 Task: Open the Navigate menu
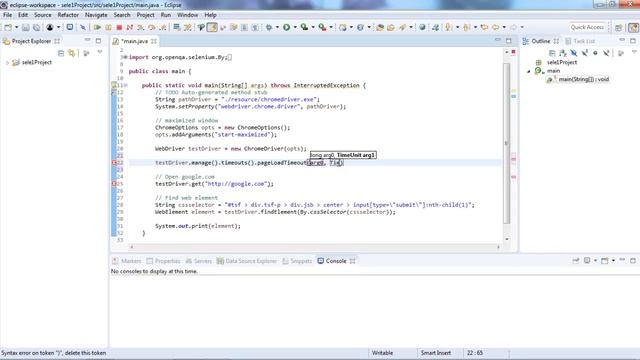pos(96,15)
